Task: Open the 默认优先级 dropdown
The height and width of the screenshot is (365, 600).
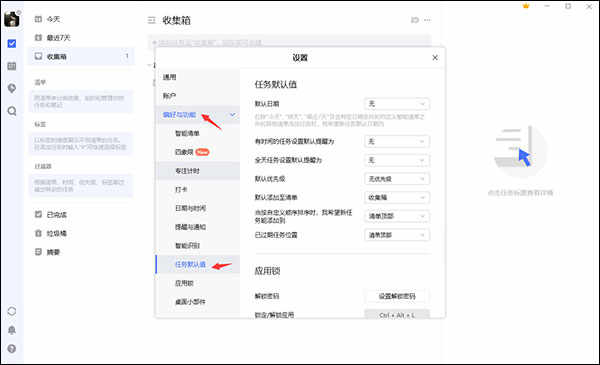Action: point(397,179)
